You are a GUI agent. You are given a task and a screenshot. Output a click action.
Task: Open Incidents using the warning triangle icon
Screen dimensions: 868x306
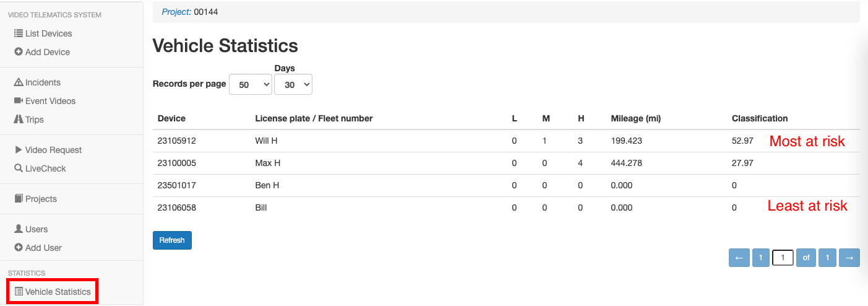[19, 82]
